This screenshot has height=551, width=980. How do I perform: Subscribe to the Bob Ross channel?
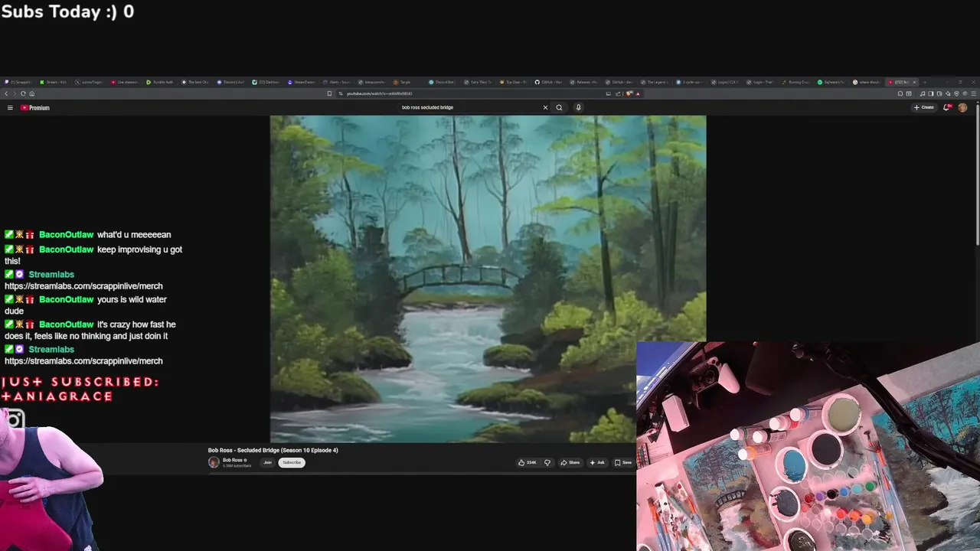pyautogui.click(x=292, y=462)
